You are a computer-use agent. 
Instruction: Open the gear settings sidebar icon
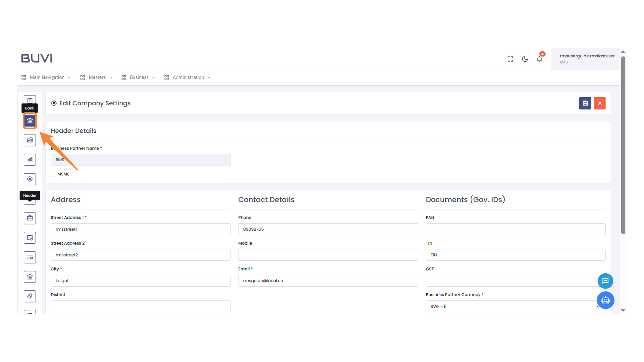pos(30,179)
